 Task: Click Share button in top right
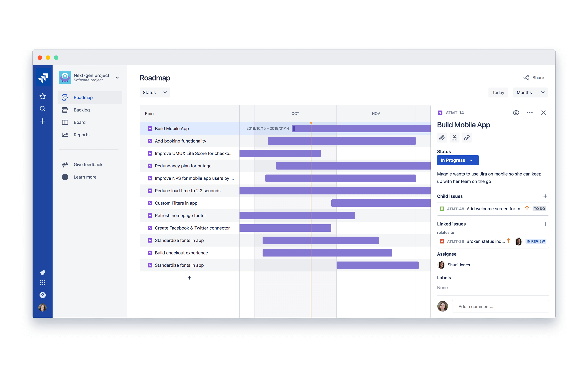(x=534, y=77)
